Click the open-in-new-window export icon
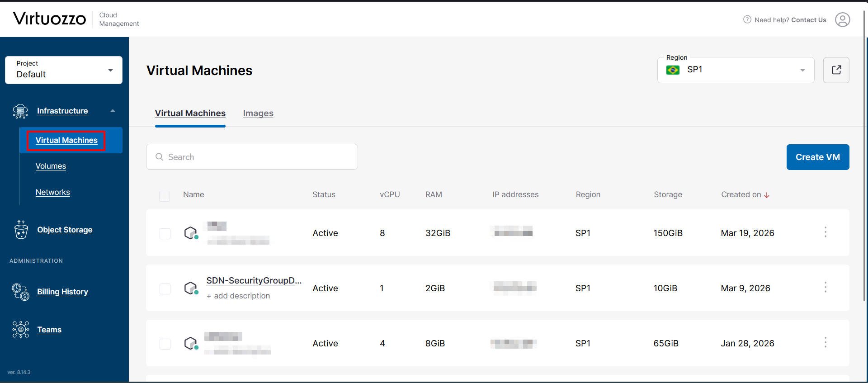868x383 pixels. [836, 70]
